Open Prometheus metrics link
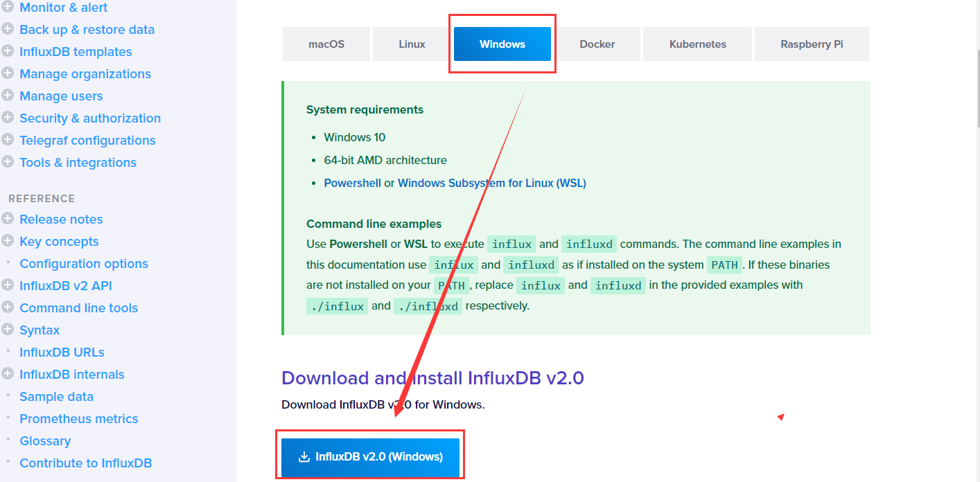Screen dimensions: 980x482 click(79, 419)
